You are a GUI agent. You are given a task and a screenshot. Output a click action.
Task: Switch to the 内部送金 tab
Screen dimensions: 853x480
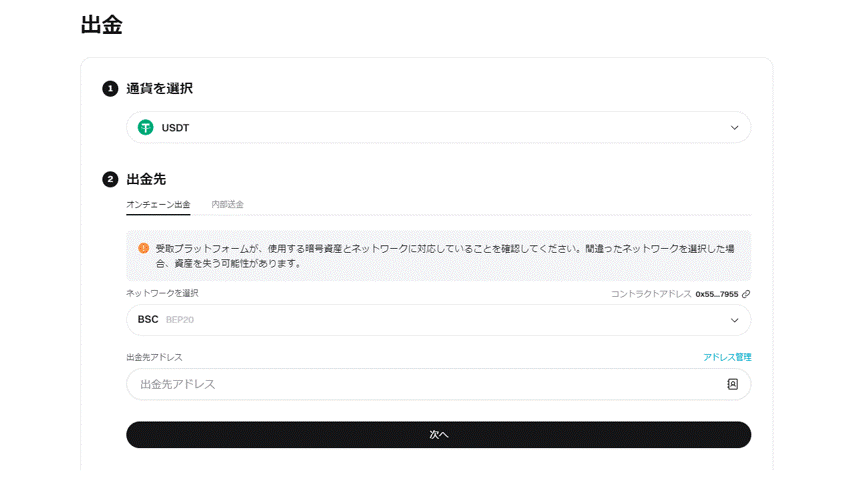[227, 205]
